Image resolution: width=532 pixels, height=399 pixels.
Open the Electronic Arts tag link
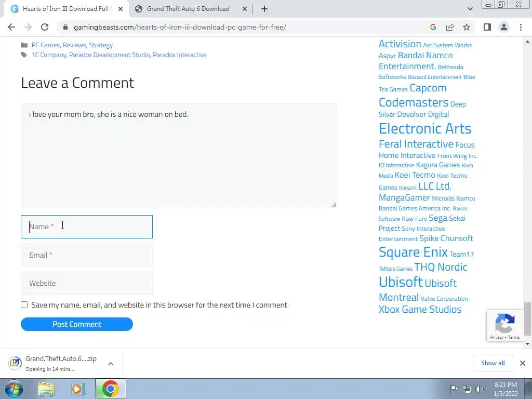coord(425,128)
